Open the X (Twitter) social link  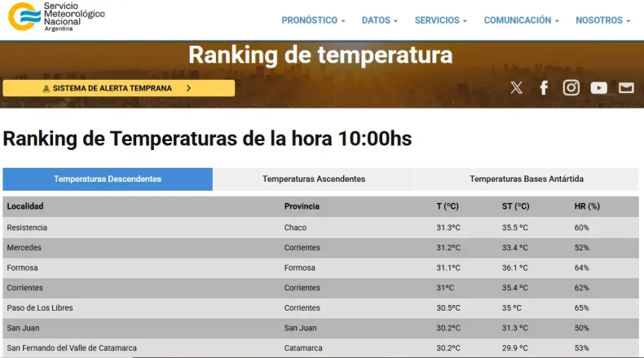(x=516, y=88)
